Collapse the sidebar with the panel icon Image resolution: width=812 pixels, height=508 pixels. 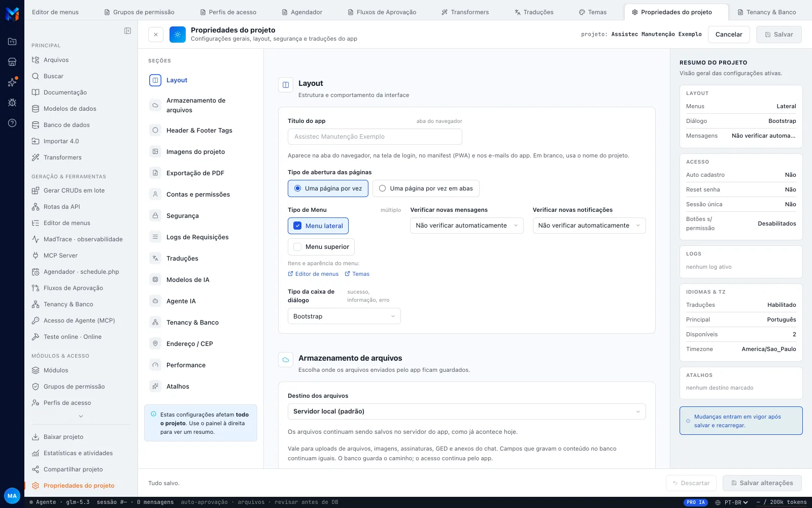click(x=127, y=31)
